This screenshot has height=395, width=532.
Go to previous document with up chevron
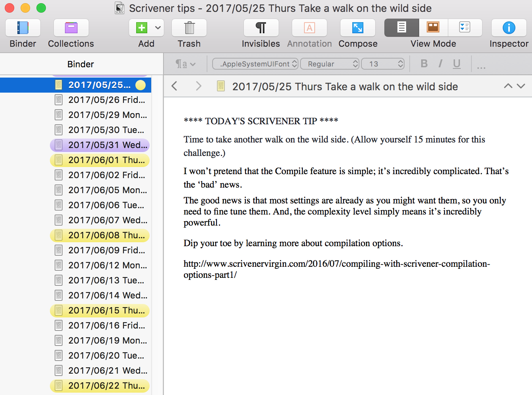[508, 86]
